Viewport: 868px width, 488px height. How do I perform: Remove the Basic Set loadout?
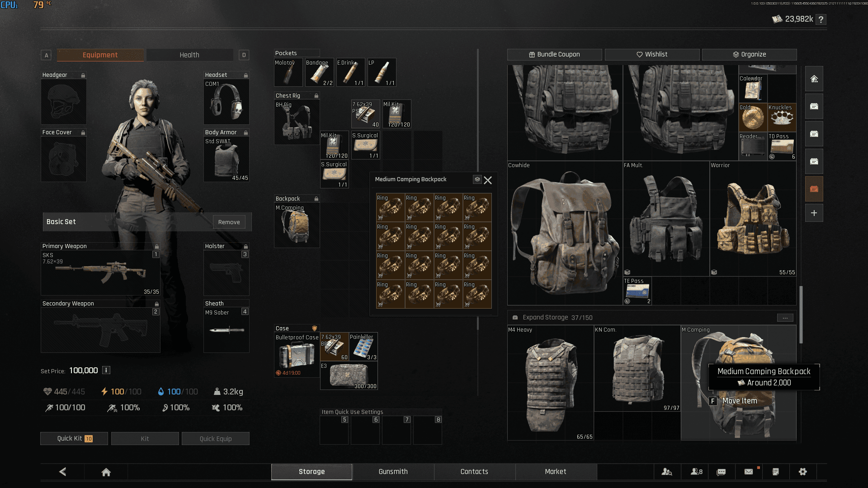229,222
